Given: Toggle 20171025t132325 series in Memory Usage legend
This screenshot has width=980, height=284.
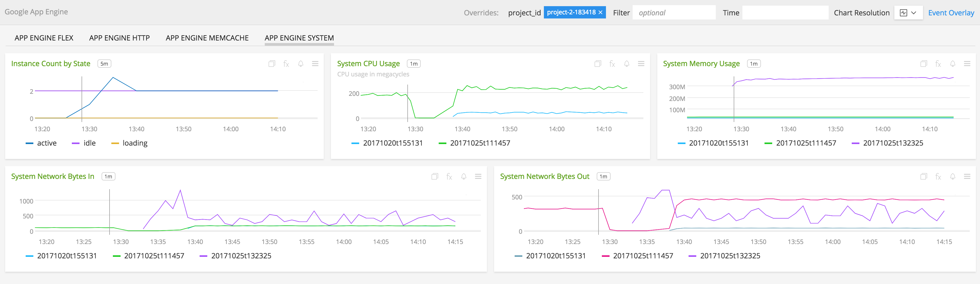Looking at the screenshot, I should tap(893, 143).
